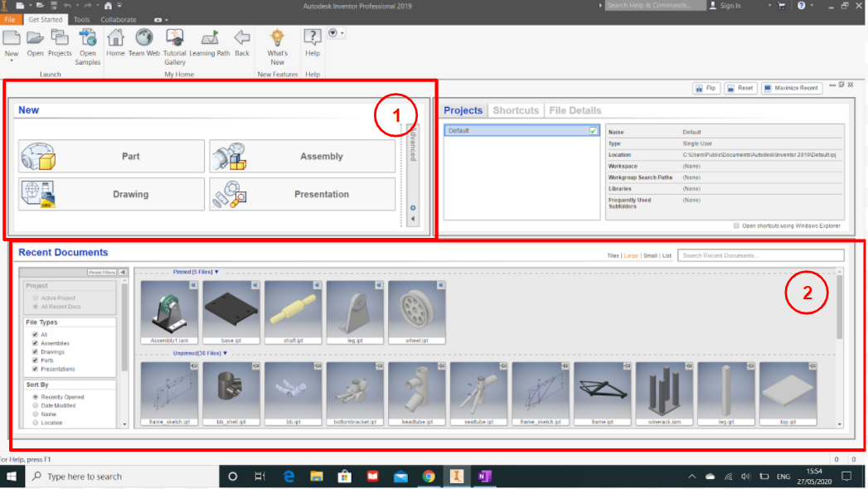Toggle the Presentations checkbox filter
This screenshot has width=868, height=489.
(x=36, y=369)
